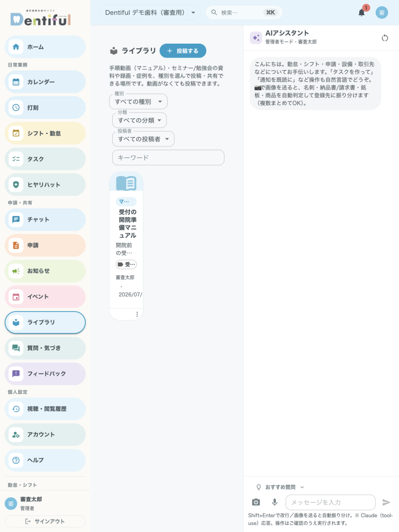
Task: Open the タスク page
Action: point(45,159)
